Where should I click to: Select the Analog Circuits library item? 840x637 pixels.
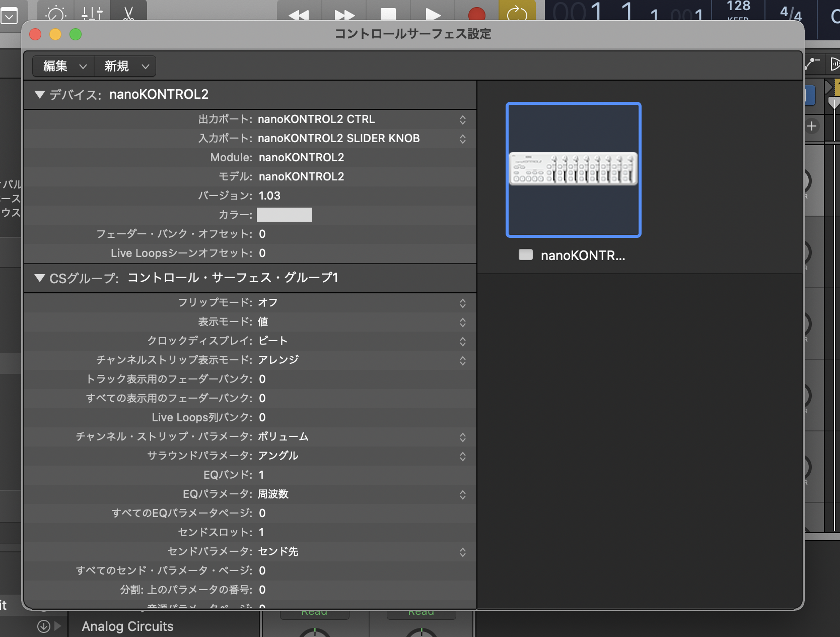coord(127,626)
